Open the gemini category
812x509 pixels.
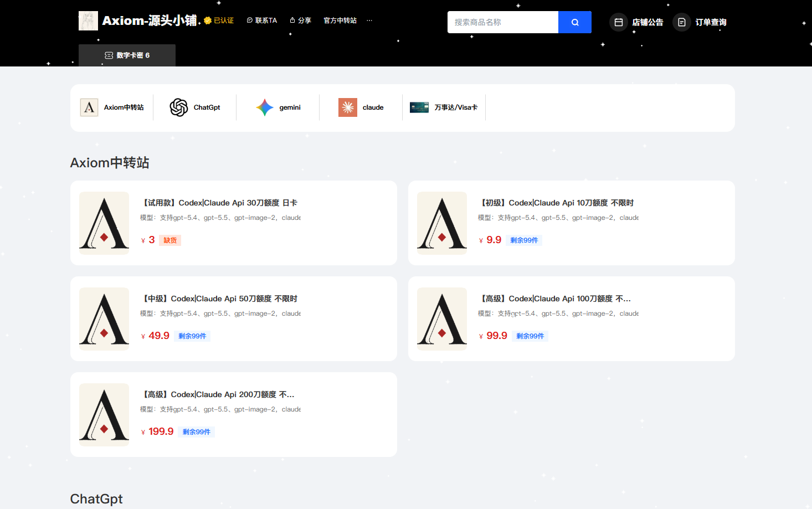(278, 107)
